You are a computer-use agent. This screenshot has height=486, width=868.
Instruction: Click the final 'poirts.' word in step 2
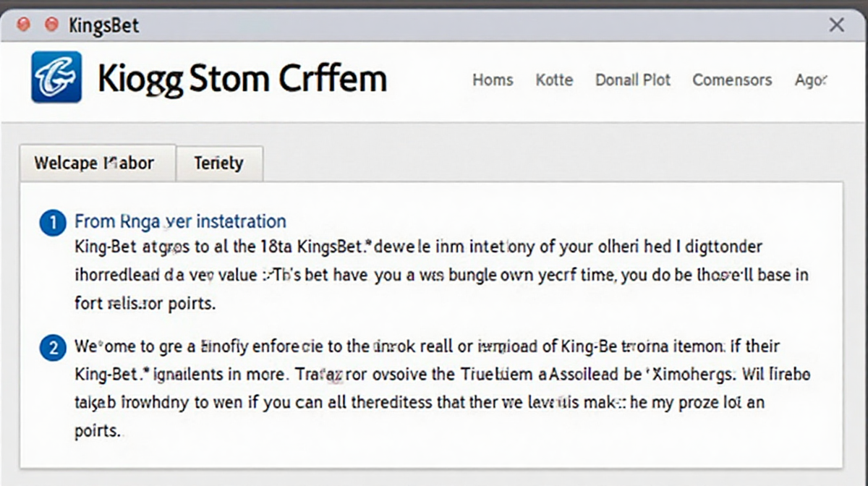point(98,430)
